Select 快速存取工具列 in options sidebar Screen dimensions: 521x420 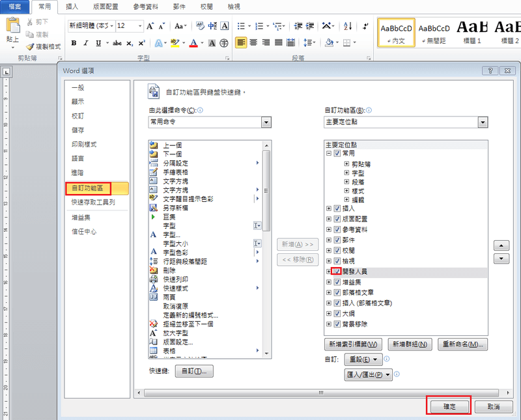(93, 202)
